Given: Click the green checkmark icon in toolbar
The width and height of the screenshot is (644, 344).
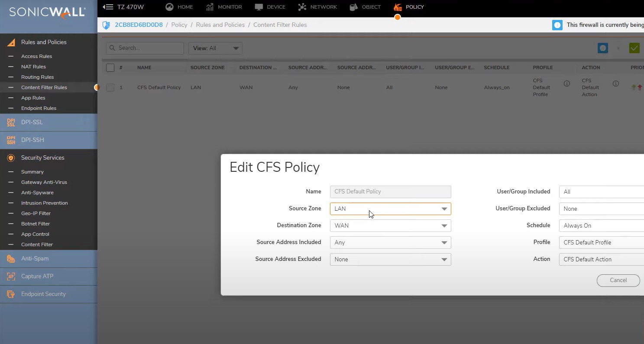Looking at the screenshot, I should click(634, 48).
